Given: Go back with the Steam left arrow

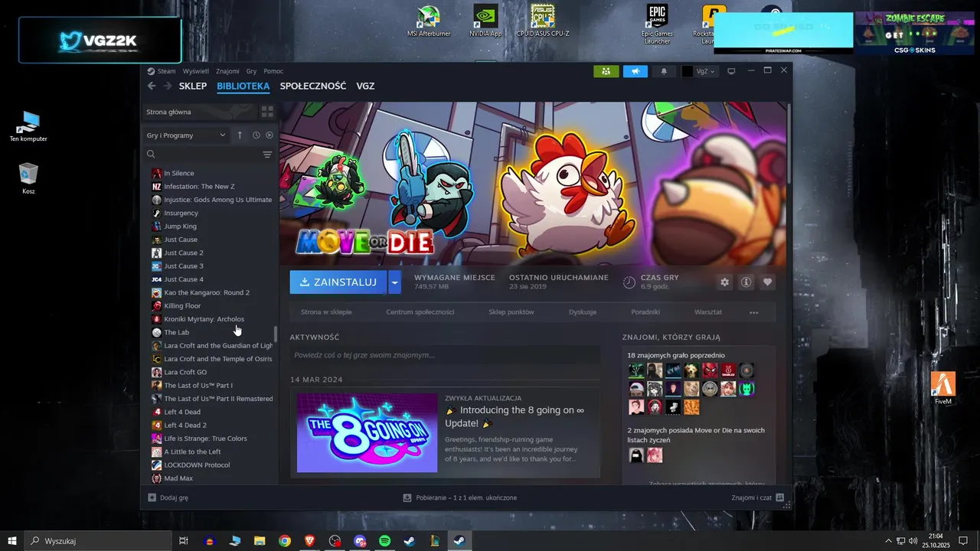Looking at the screenshot, I should click(152, 86).
